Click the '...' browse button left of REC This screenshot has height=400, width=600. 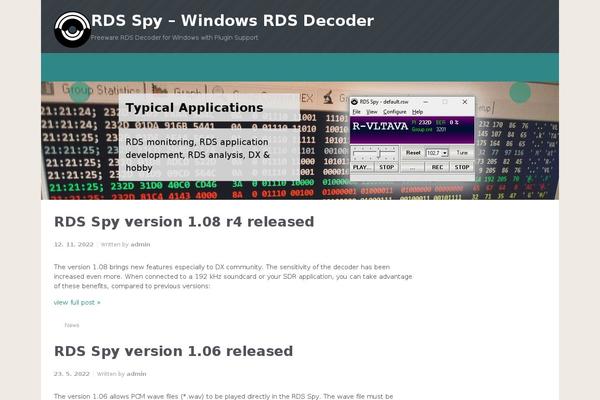coord(412,167)
